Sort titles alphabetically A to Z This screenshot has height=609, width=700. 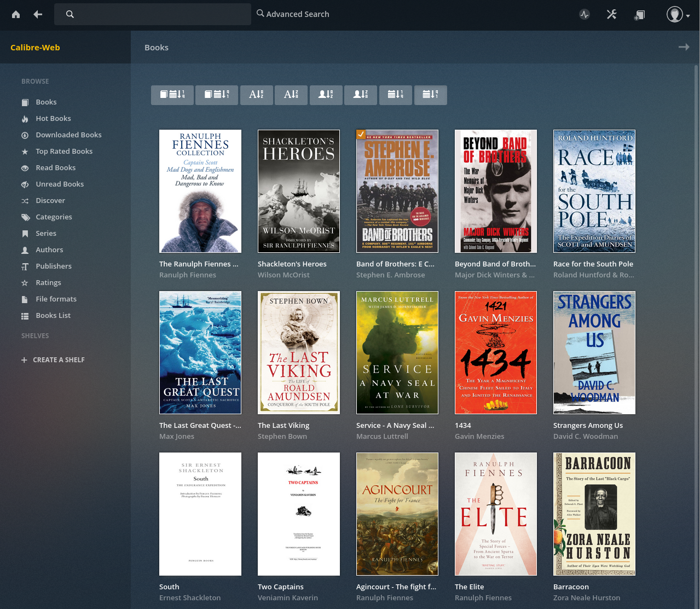pos(256,95)
